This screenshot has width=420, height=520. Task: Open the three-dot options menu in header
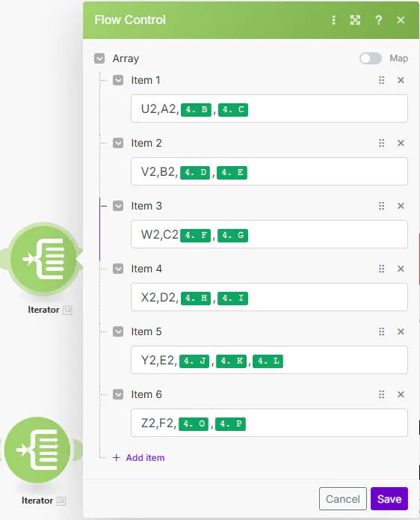333,20
